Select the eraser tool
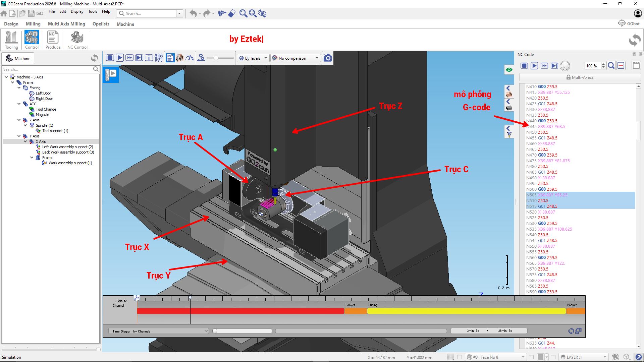Image resolution: width=644 pixels, height=362 pixels. (x=232, y=13)
